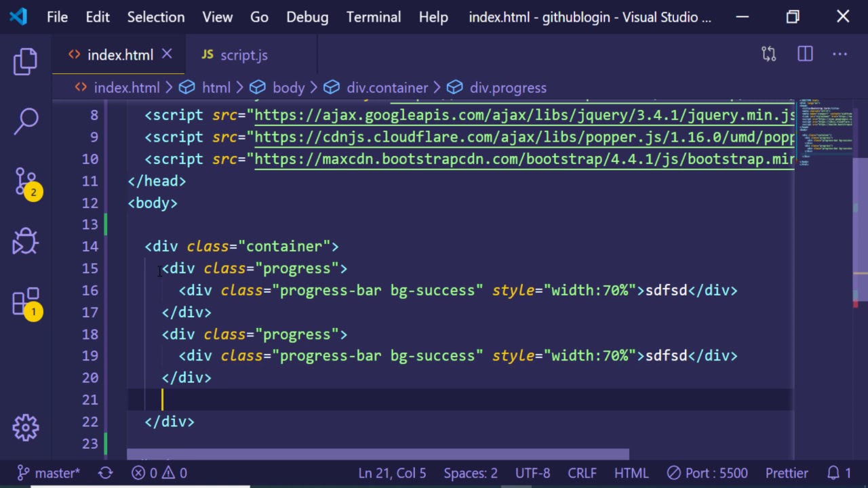Open the Explorer view in activity bar
The height and width of the screenshot is (488, 868).
(x=26, y=62)
